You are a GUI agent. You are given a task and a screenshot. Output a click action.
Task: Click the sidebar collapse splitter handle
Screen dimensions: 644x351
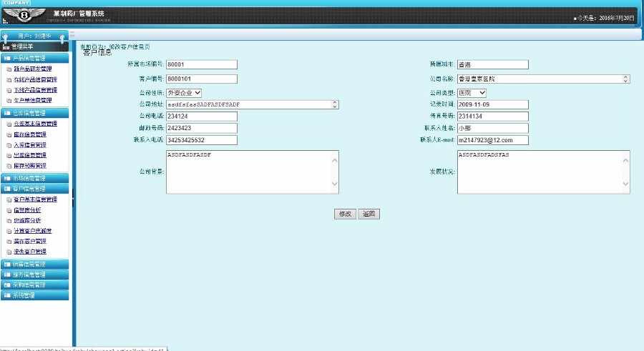click(x=74, y=198)
